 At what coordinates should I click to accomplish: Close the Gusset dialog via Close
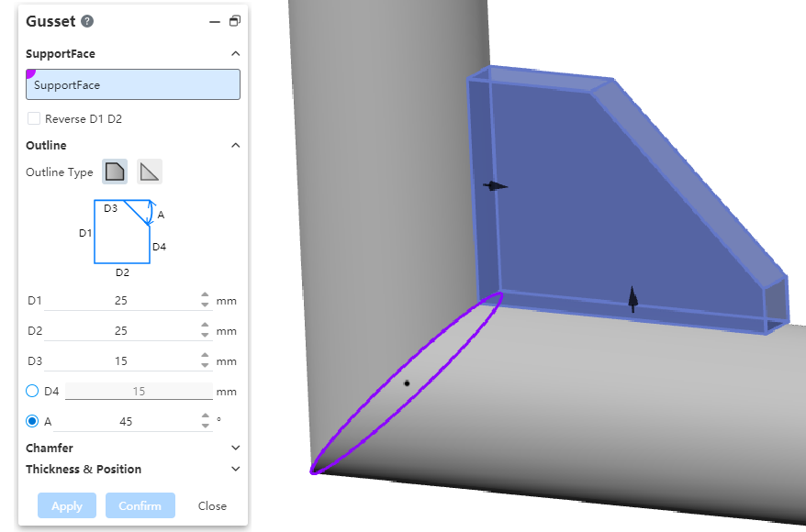point(212,505)
